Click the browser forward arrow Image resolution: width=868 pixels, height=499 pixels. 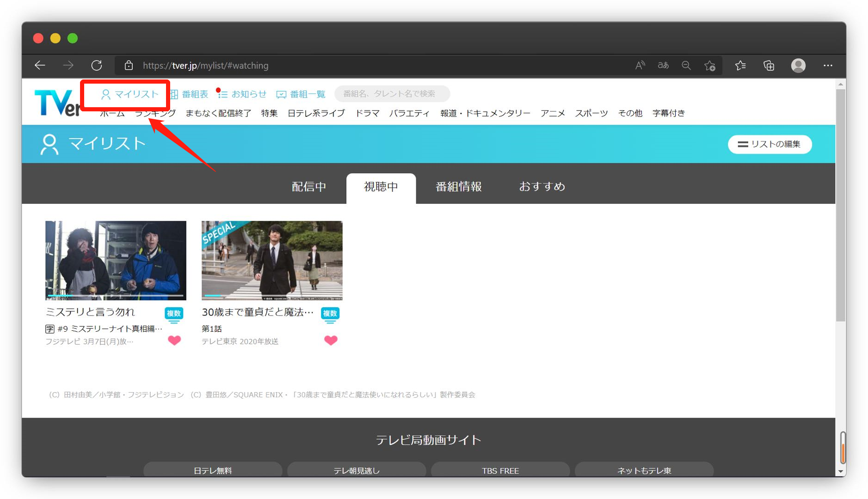(x=68, y=65)
